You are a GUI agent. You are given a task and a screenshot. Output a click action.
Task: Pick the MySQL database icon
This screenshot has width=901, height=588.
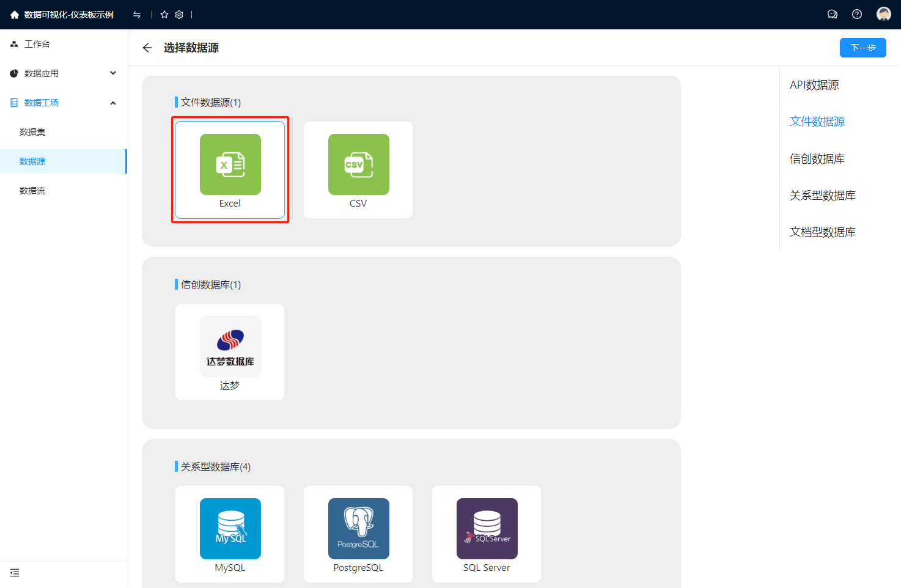pyautogui.click(x=230, y=529)
